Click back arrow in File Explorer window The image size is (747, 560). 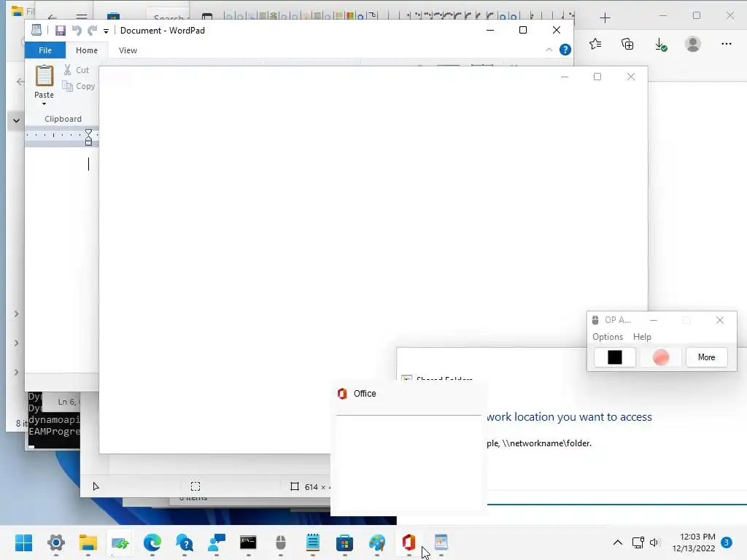(20, 82)
